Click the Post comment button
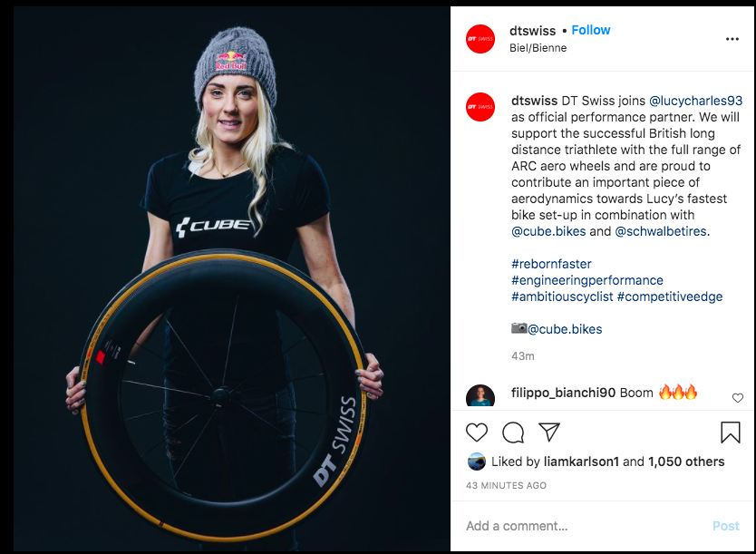 [x=725, y=526]
